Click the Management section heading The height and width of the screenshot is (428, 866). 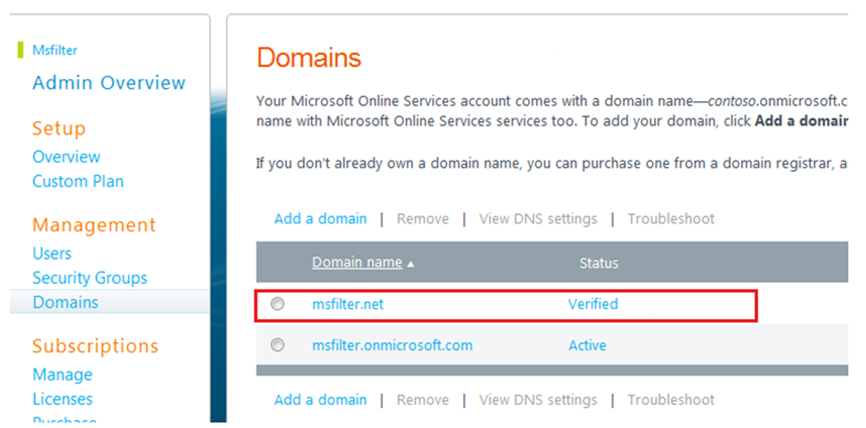point(94,225)
